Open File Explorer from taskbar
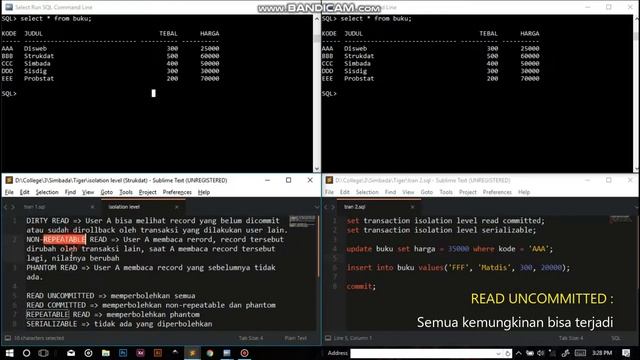The image size is (640, 360). click(x=106, y=353)
